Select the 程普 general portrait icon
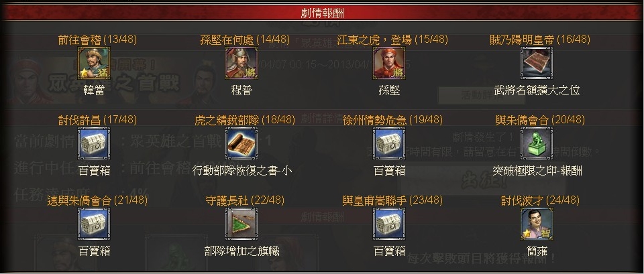This screenshot has width=644, height=274. 241,63
